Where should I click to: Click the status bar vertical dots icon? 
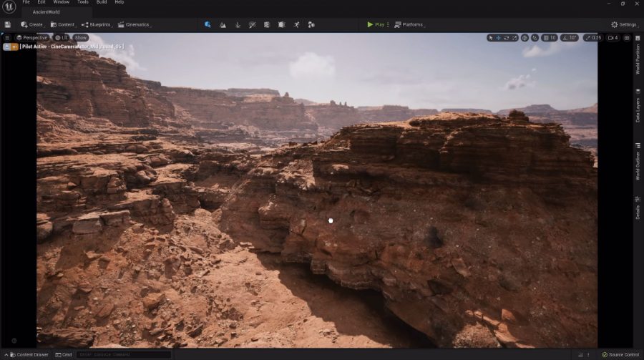[x=588, y=355]
